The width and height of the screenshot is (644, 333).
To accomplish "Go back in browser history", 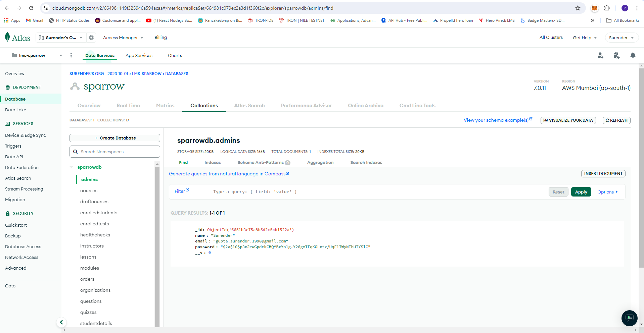I will point(7,8).
